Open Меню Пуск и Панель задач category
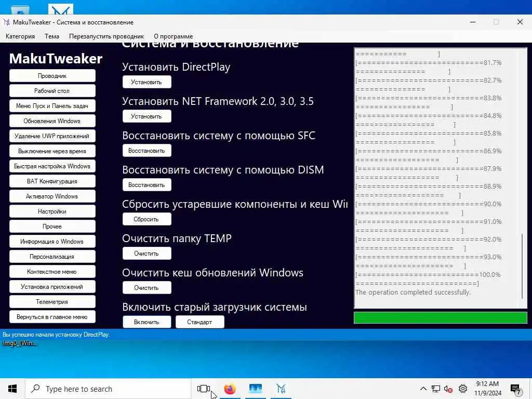The width and height of the screenshot is (532, 399). tap(52, 106)
